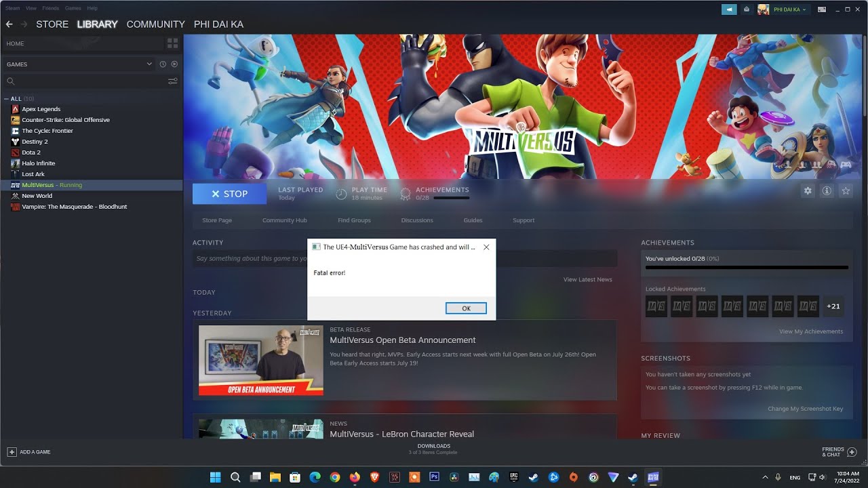Go to the STORE tab
Image resolution: width=868 pixels, height=488 pixels.
click(52, 24)
